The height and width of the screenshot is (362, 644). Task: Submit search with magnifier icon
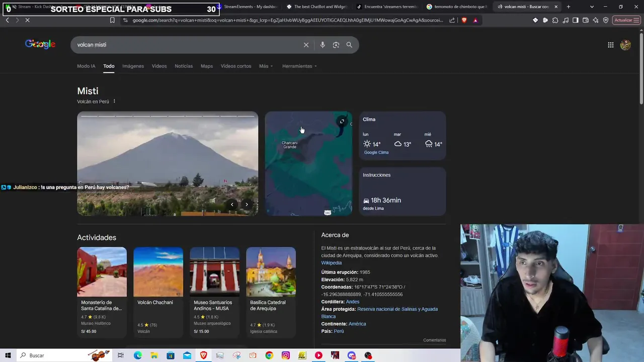click(349, 45)
